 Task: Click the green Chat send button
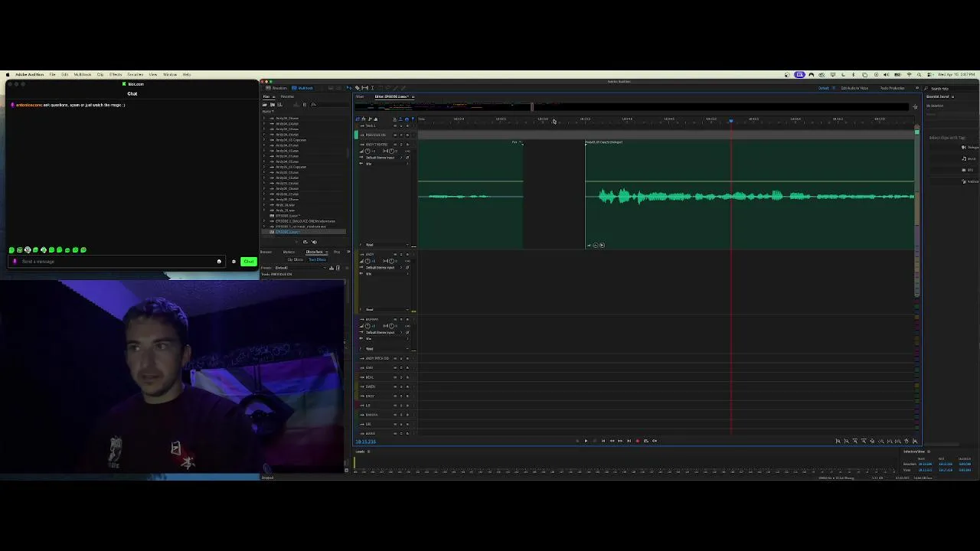[248, 261]
